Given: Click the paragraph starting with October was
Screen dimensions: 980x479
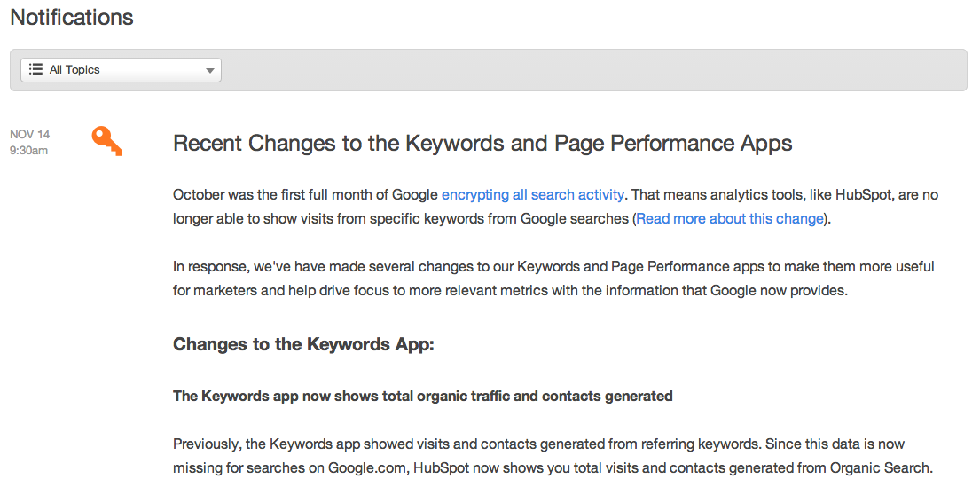Looking at the screenshot, I should (555, 207).
